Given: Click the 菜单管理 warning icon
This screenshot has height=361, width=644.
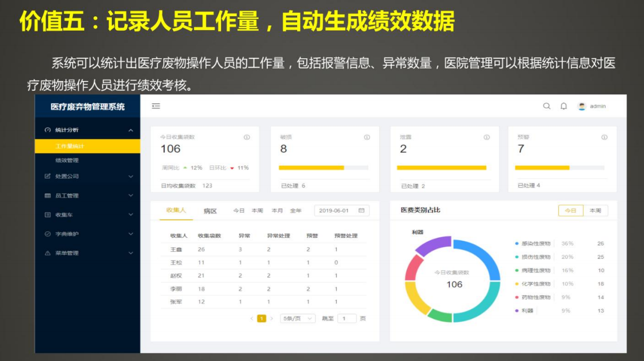Looking at the screenshot, I should (48, 253).
